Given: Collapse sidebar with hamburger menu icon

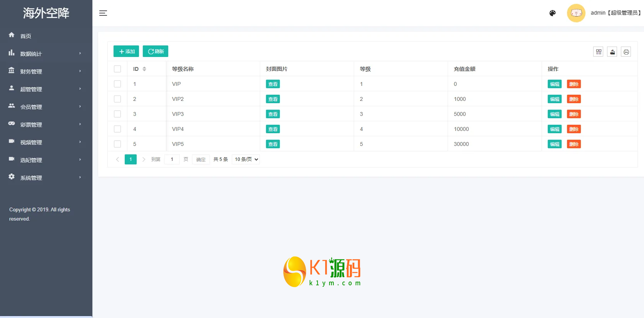Looking at the screenshot, I should pyautogui.click(x=103, y=13).
